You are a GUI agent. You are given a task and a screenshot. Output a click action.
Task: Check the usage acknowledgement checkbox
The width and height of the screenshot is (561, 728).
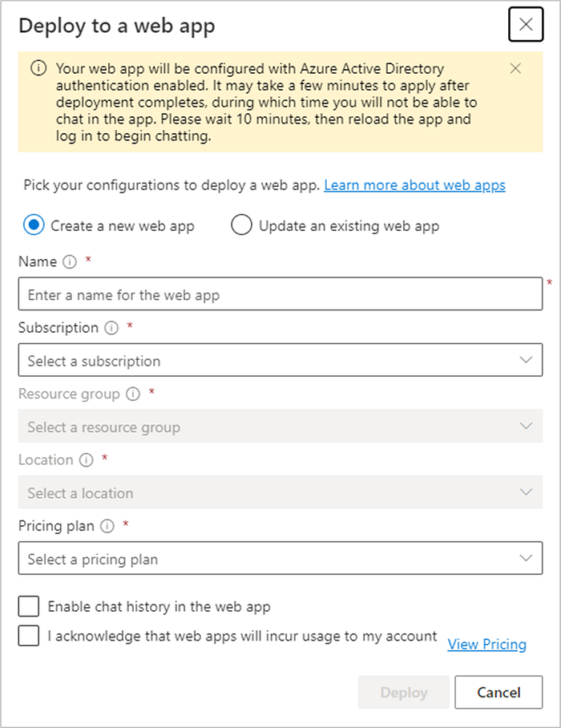29,636
